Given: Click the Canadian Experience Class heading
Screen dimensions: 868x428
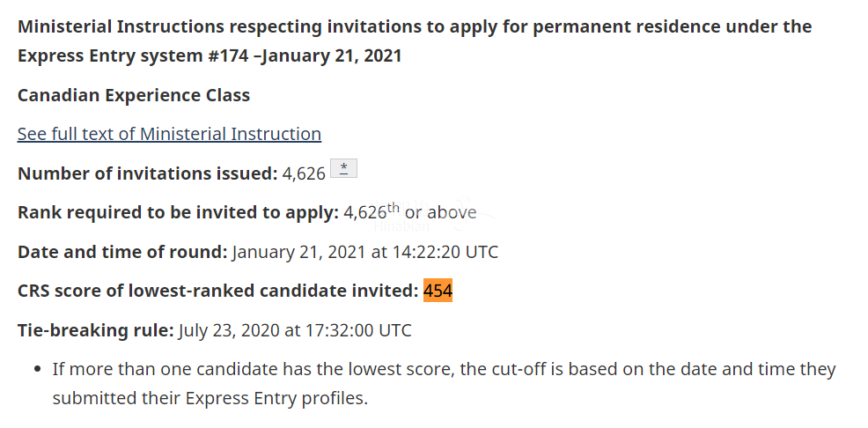Looking at the screenshot, I should coord(134,95).
